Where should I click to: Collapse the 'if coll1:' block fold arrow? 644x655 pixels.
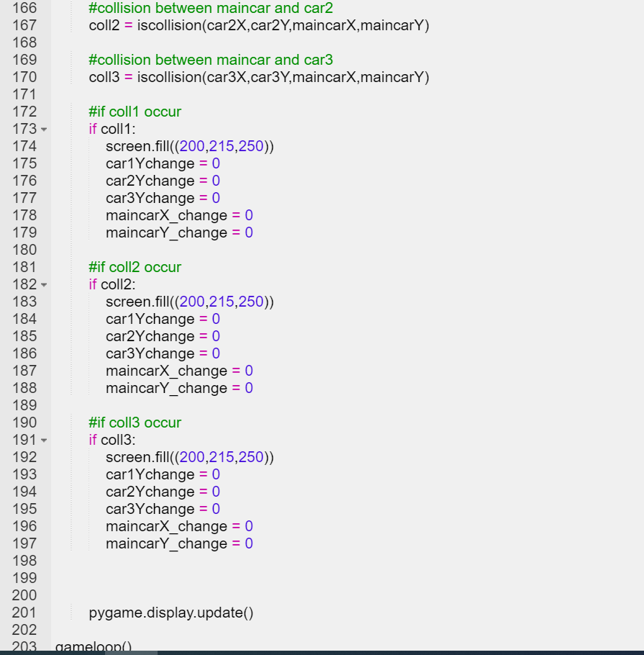44,130
